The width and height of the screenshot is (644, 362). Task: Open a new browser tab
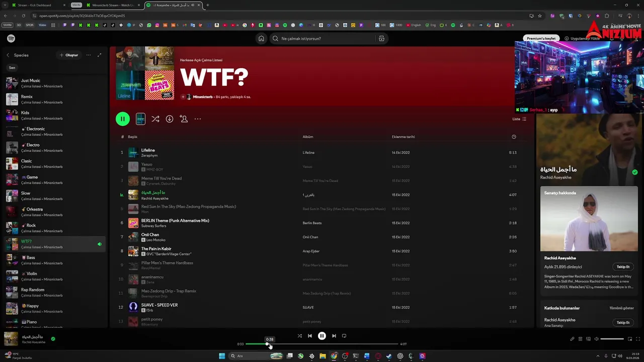[x=207, y=5]
